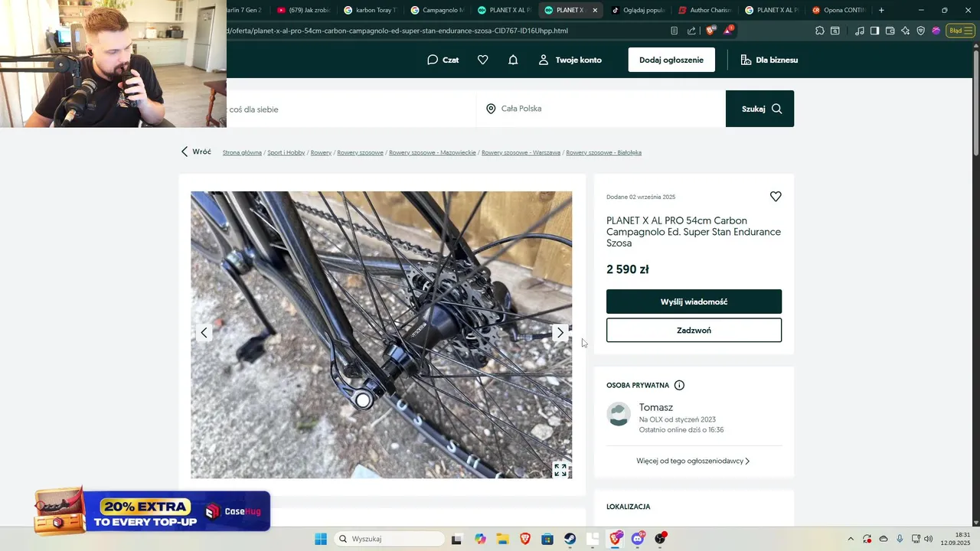
Task: Open the Strona główna breadcrumb
Action: (x=242, y=152)
